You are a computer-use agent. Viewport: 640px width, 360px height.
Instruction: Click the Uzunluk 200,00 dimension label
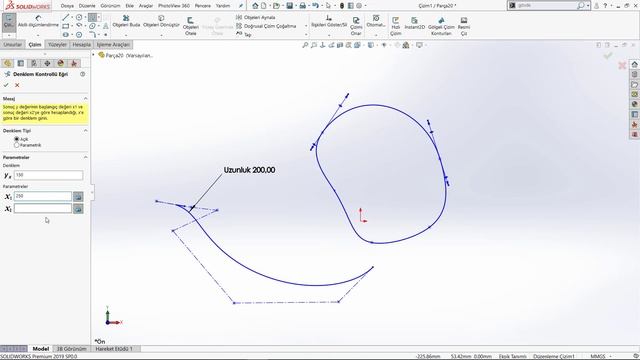pos(249,170)
